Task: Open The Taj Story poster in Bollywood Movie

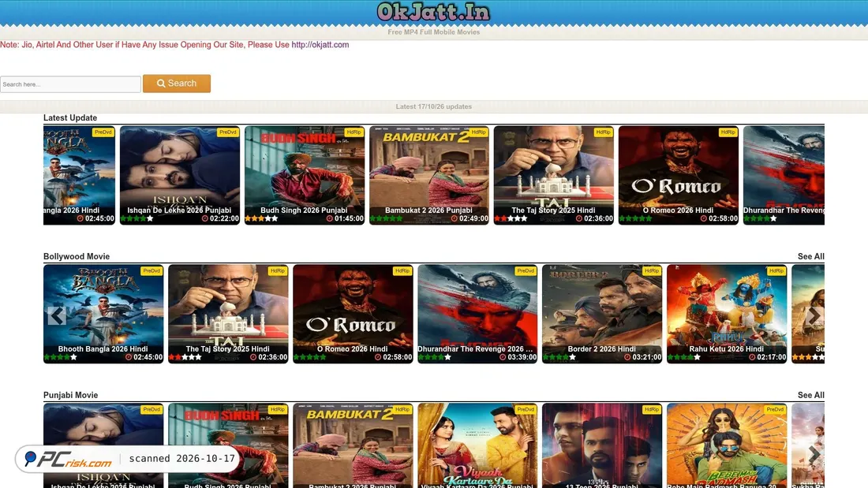Action: [x=228, y=314]
